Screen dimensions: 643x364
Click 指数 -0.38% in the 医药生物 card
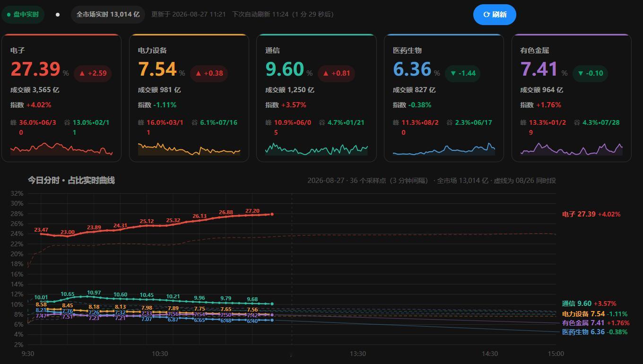coord(412,105)
